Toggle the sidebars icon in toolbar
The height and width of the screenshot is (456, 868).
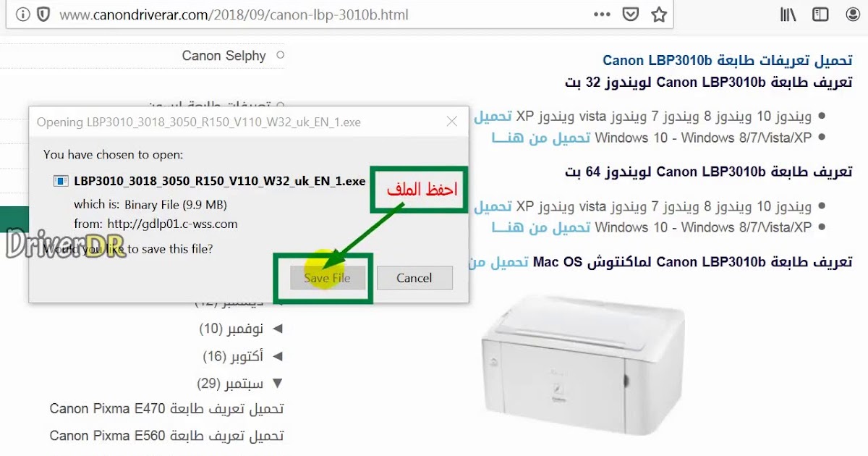[820, 14]
